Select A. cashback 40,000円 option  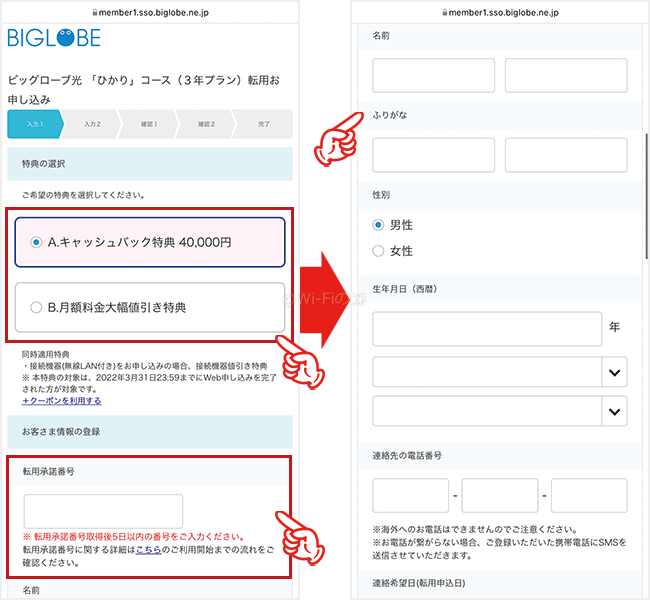[x=150, y=242]
